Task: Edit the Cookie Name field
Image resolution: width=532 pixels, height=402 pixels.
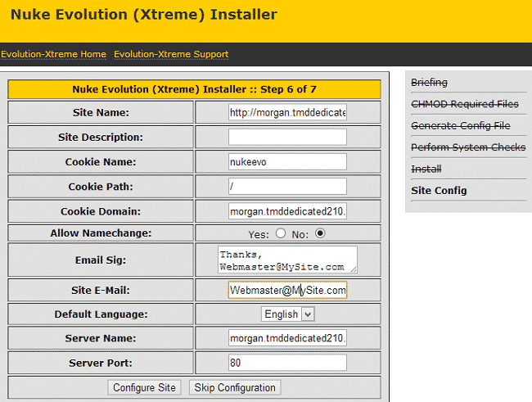Action: 287,161
